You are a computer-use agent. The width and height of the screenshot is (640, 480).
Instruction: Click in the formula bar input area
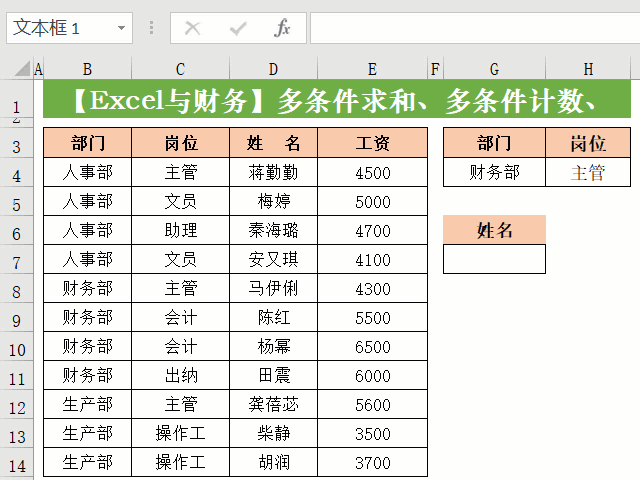[475, 28]
